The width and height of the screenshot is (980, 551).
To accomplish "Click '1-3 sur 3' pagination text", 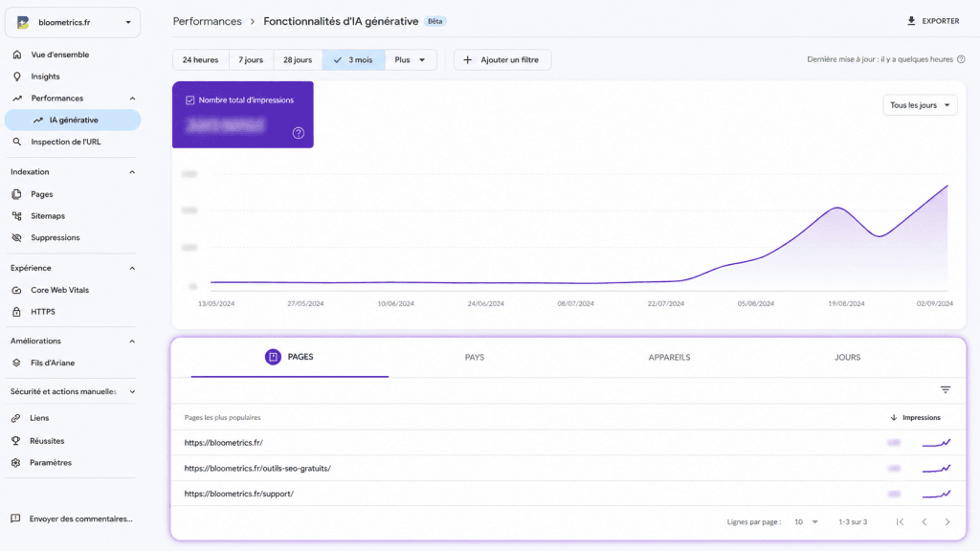I will 853,521.
